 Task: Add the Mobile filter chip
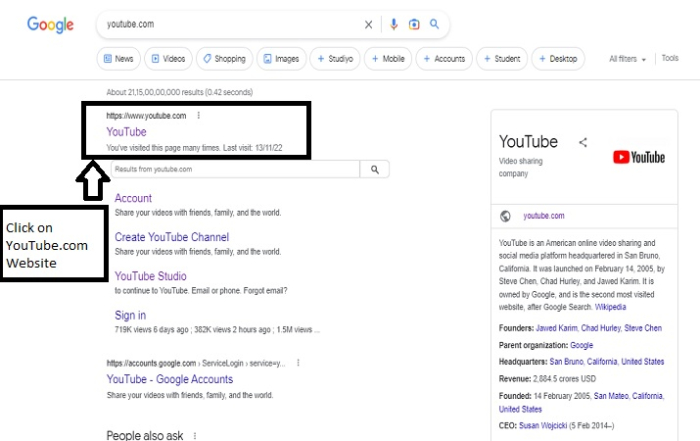[x=388, y=59]
